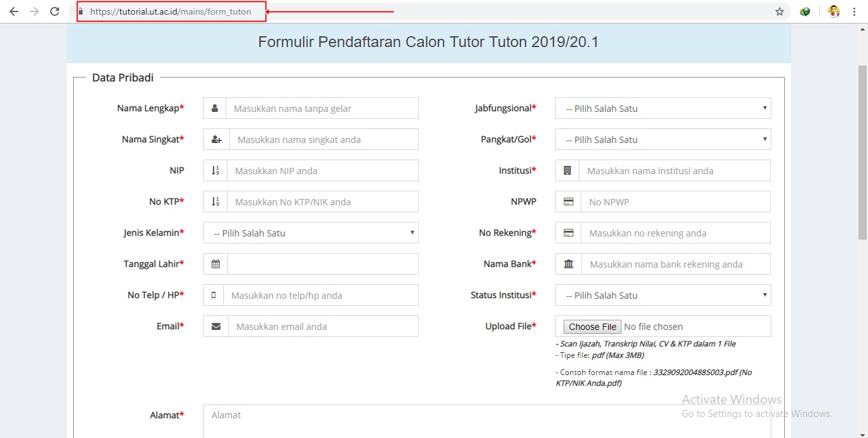Click the Institusi name input field

pyautogui.click(x=675, y=170)
